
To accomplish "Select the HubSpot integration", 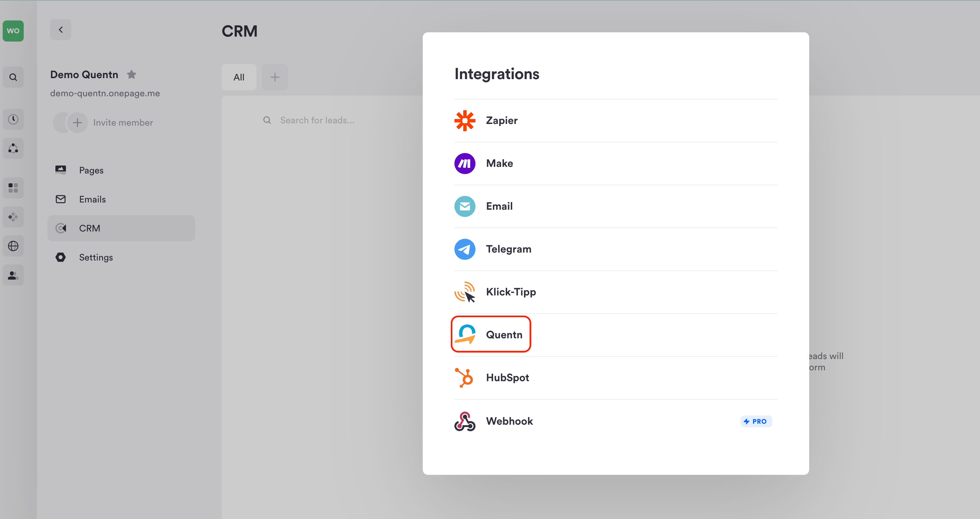I will [507, 378].
